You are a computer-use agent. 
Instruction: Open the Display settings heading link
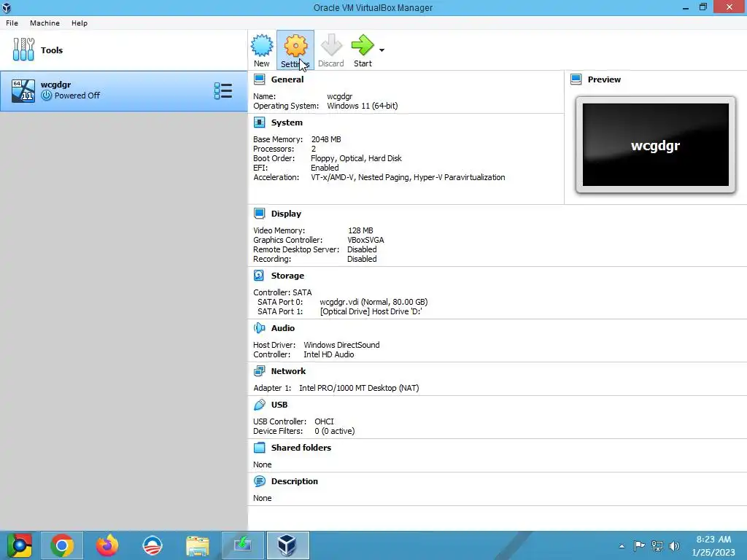point(286,214)
